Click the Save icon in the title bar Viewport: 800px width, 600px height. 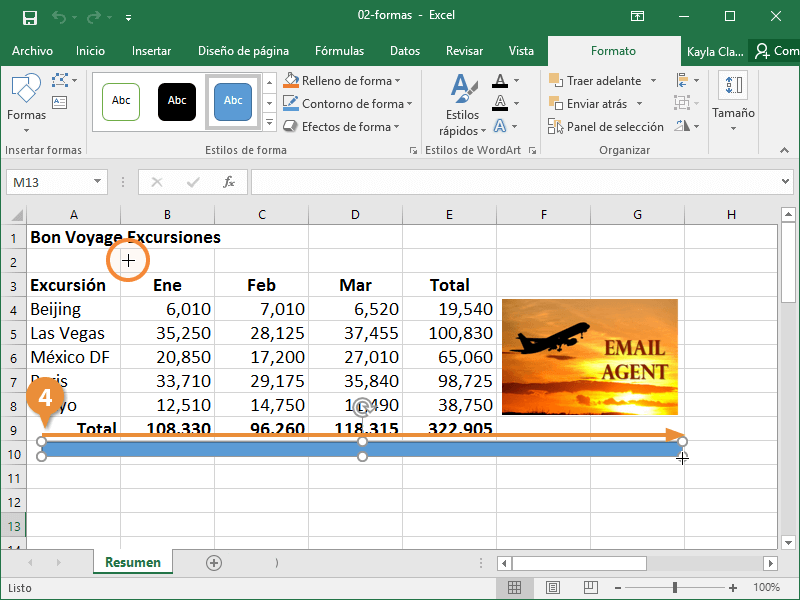pyautogui.click(x=29, y=17)
